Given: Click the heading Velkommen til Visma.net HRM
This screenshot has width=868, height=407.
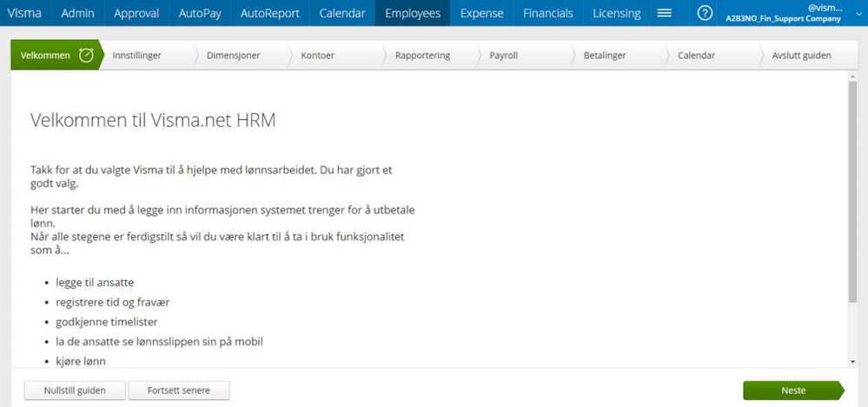Looking at the screenshot, I should click(153, 120).
